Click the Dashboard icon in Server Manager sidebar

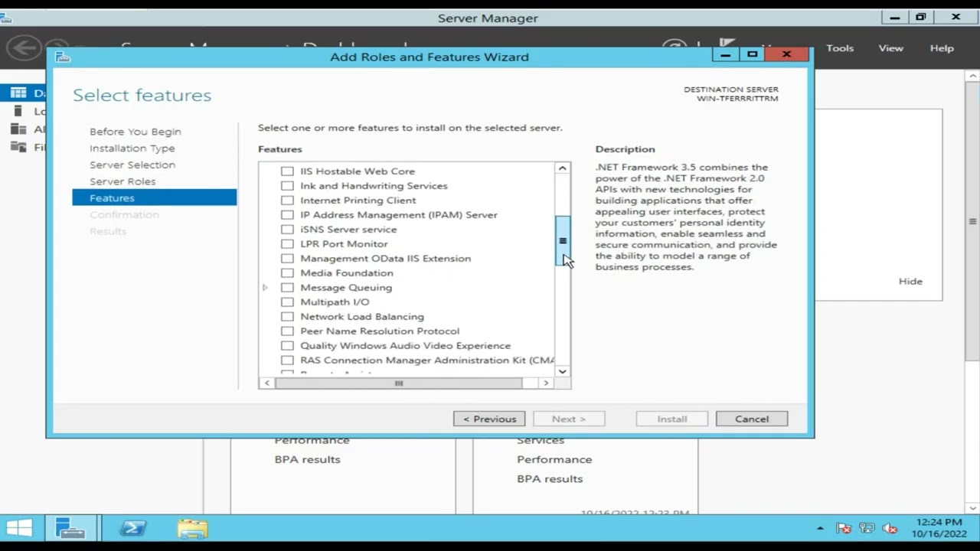point(18,93)
